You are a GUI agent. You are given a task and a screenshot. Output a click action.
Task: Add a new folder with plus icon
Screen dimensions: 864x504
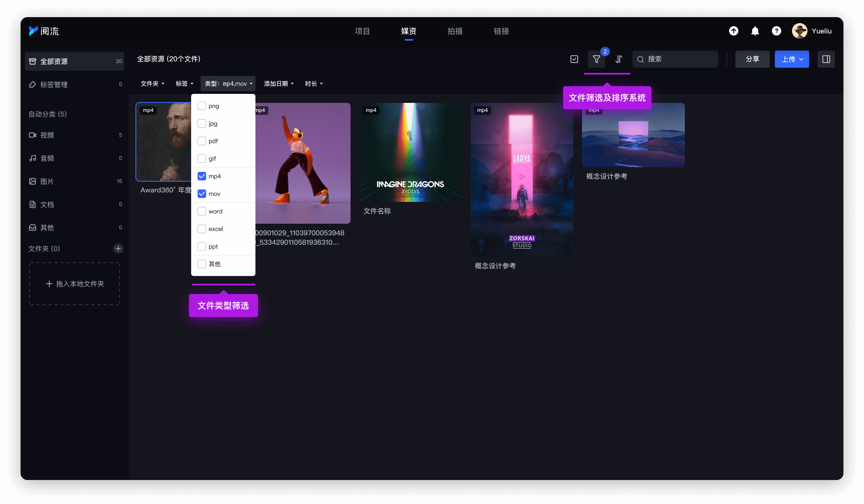pyautogui.click(x=118, y=249)
